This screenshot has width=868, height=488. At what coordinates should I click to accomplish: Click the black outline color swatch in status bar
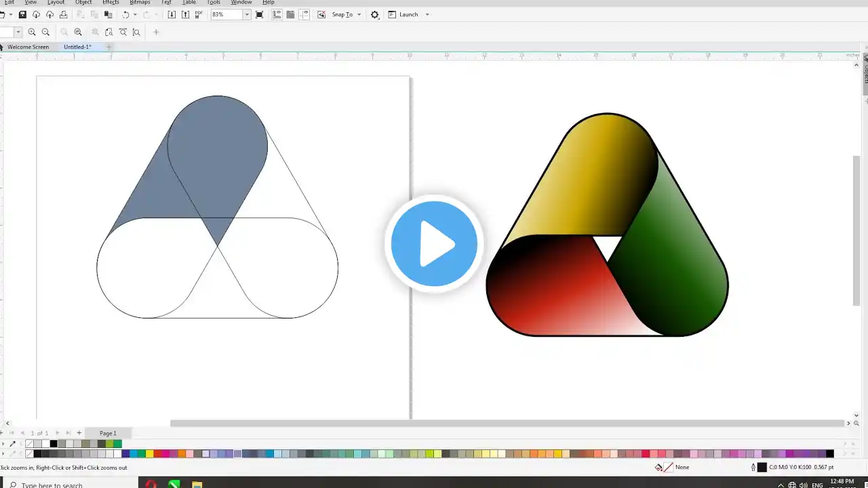click(x=762, y=467)
